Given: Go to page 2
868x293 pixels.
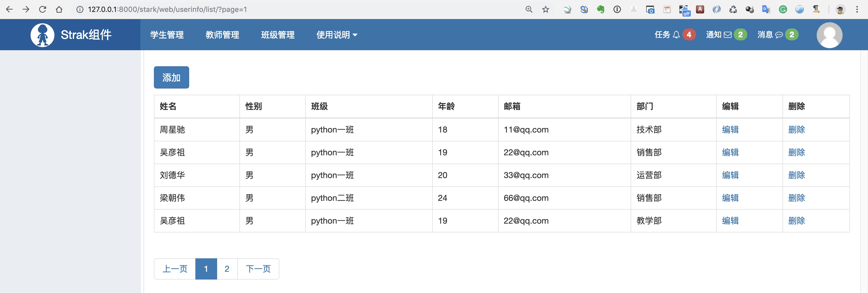Looking at the screenshot, I should tap(227, 269).
